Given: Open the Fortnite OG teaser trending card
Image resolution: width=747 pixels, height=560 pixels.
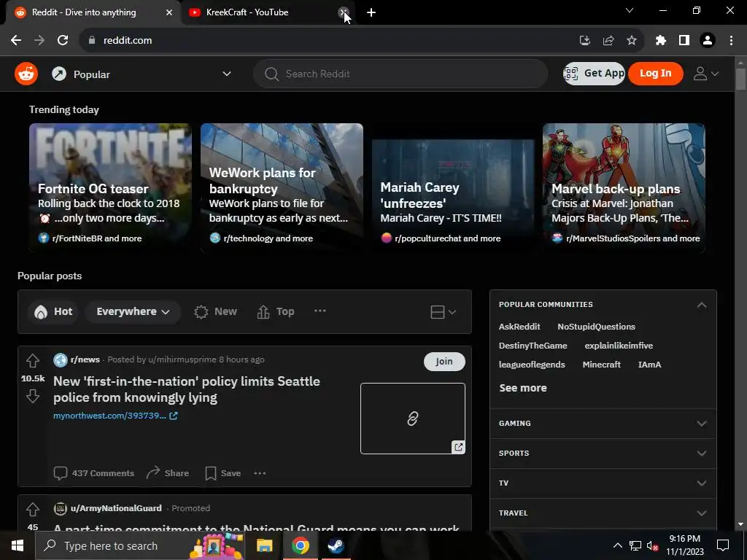Looking at the screenshot, I should pyautogui.click(x=110, y=187).
